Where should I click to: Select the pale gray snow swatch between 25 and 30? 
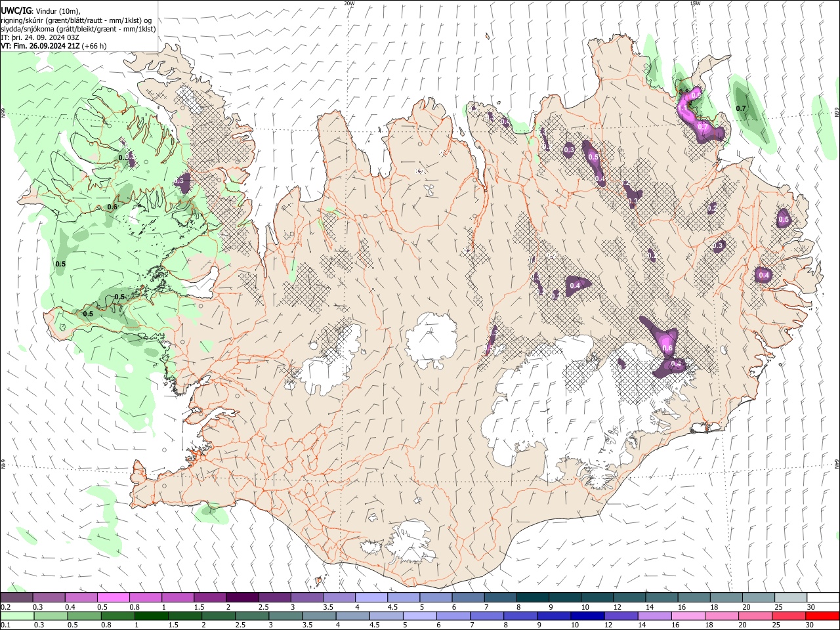tap(790, 597)
